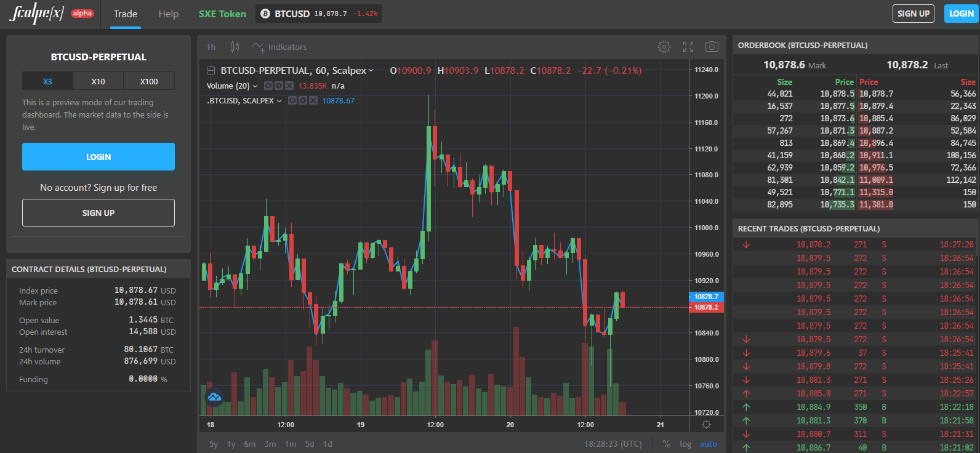Click the up arrow on the 18:22:18 trade
The height and width of the screenshot is (453, 980).
[x=746, y=407]
